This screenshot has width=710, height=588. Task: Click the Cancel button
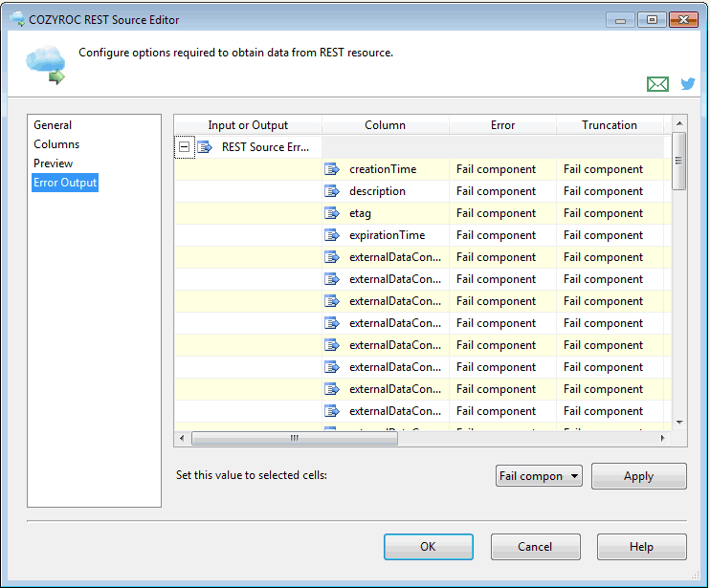[535, 546]
